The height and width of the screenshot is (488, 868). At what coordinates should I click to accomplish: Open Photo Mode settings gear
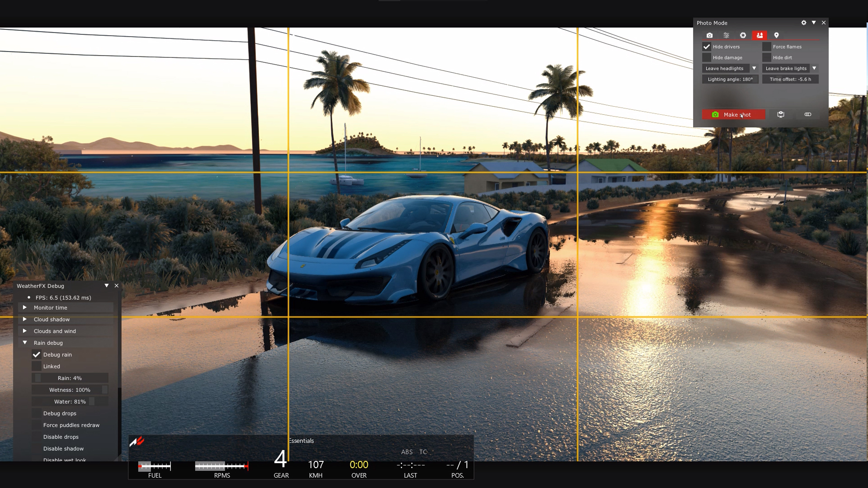click(x=804, y=23)
